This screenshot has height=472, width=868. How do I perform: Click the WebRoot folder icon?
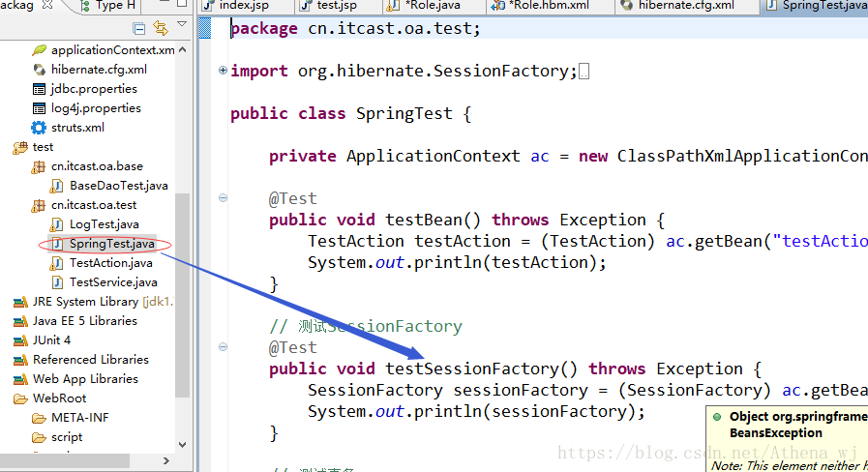pyautogui.click(x=20, y=398)
